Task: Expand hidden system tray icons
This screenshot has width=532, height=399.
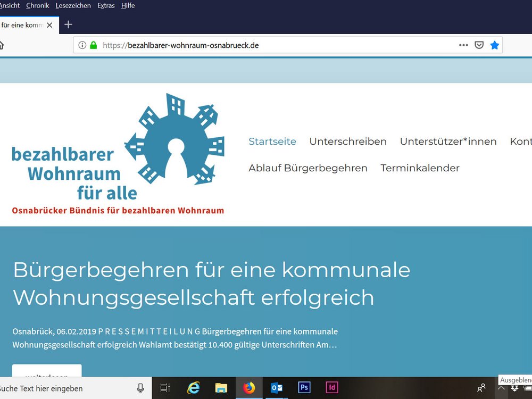Action: 501,388
